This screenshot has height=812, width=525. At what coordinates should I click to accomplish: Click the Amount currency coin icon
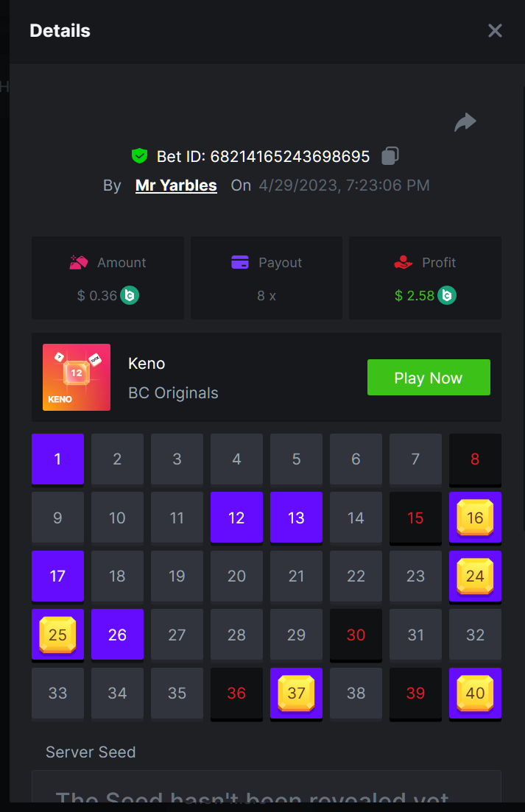click(x=130, y=295)
